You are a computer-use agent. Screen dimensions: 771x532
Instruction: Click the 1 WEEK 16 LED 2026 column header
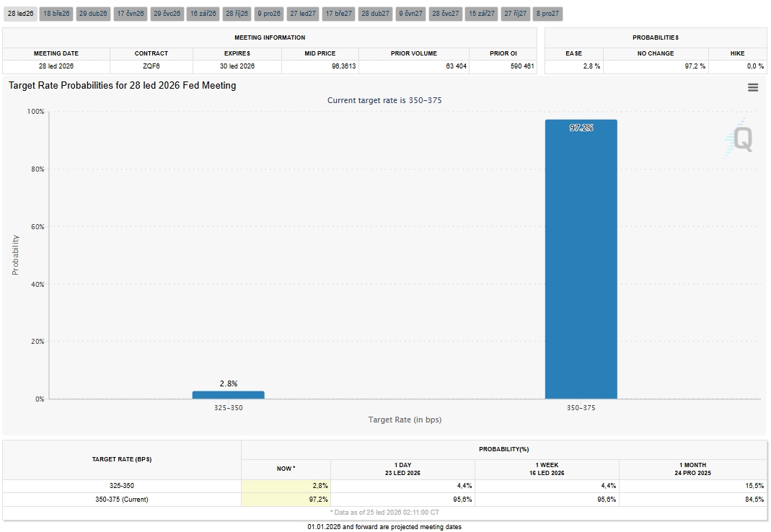[547, 469]
